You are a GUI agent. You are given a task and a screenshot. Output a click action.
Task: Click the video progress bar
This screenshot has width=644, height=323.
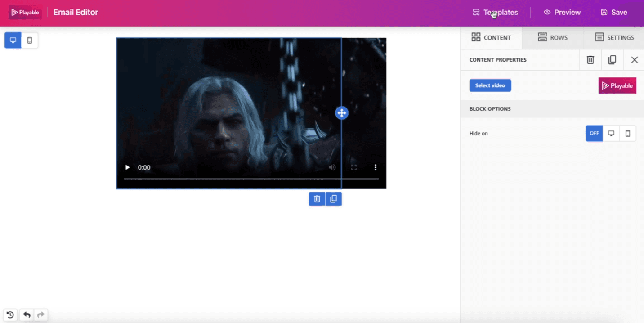251,179
